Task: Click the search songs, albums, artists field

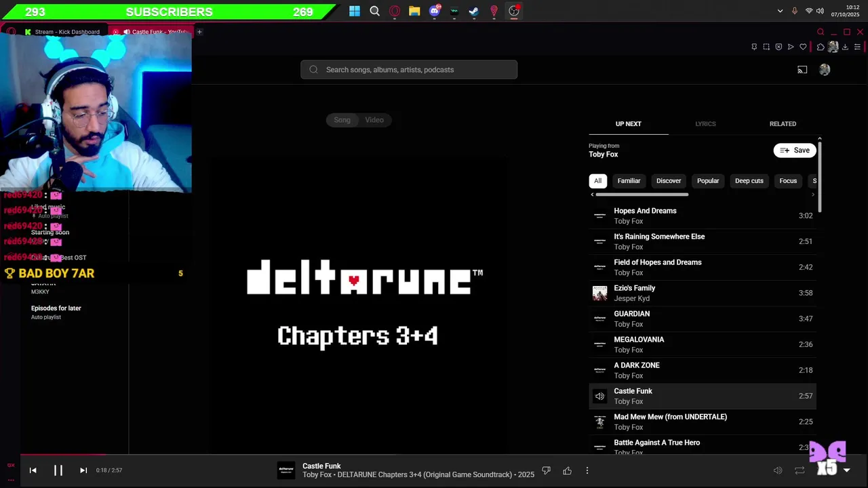Action: 409,70
